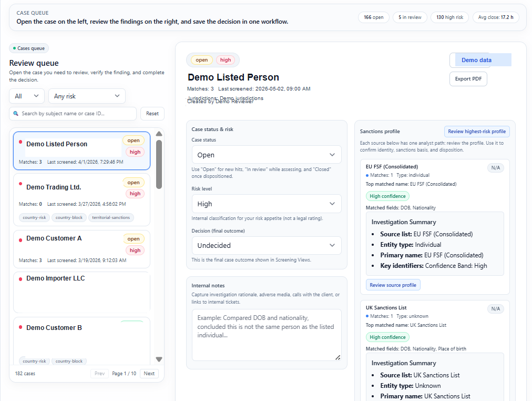The width and height of the screenshot is (532, 401).
Task: Click the 'Review queue' heading
Action: [34, 63]
